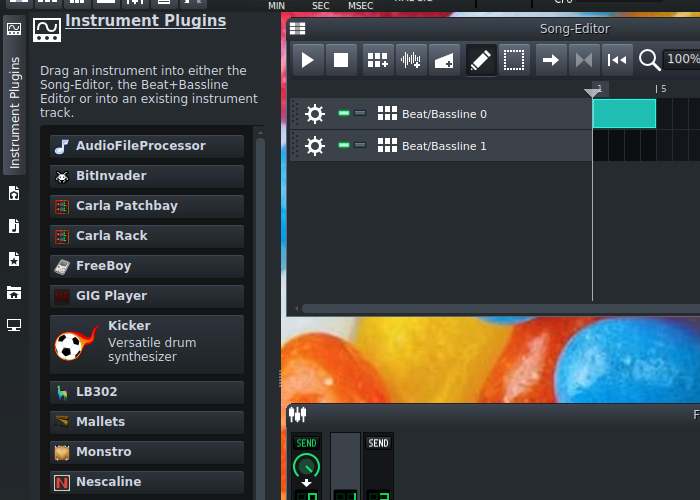Open the My Samples sidebar icon
Screen dimensions: 700x500
[14, 226]
